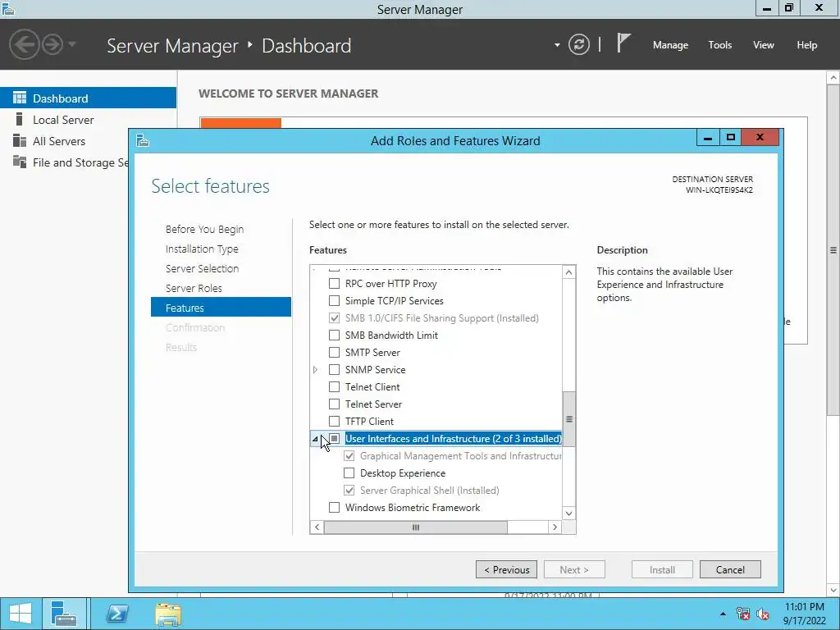Open the Help menu
This screenshot has height=630, width=840.
[x=806, y=45]
